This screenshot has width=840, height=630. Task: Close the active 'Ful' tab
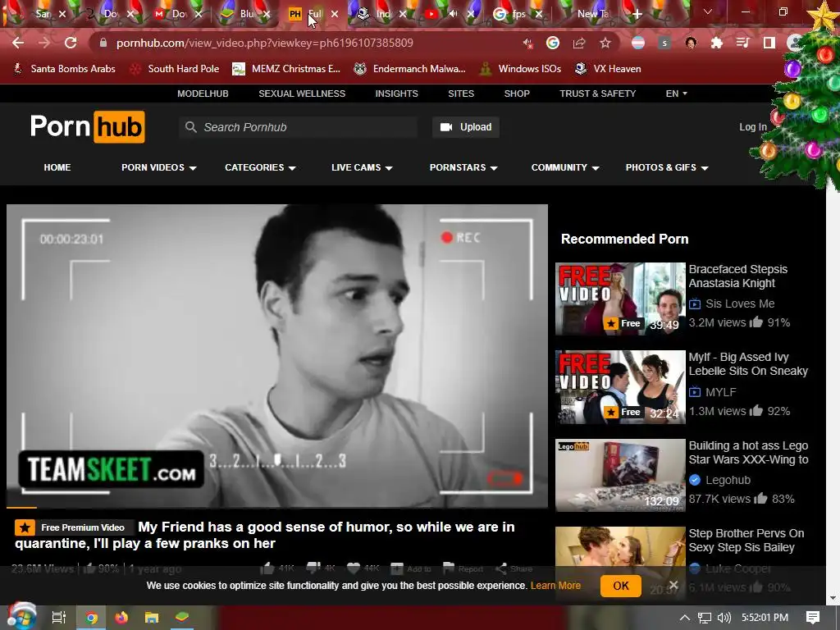335,14
